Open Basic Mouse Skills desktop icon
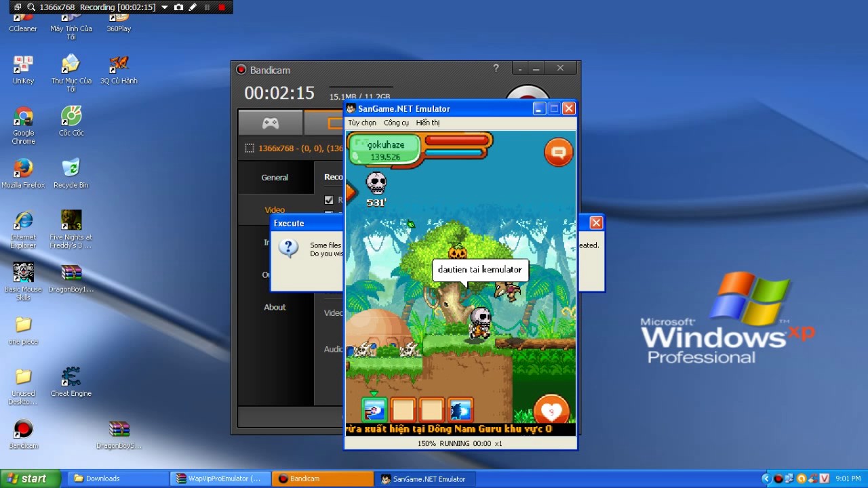868x488 pixels. pyautogui.click(x=23, y=281)
